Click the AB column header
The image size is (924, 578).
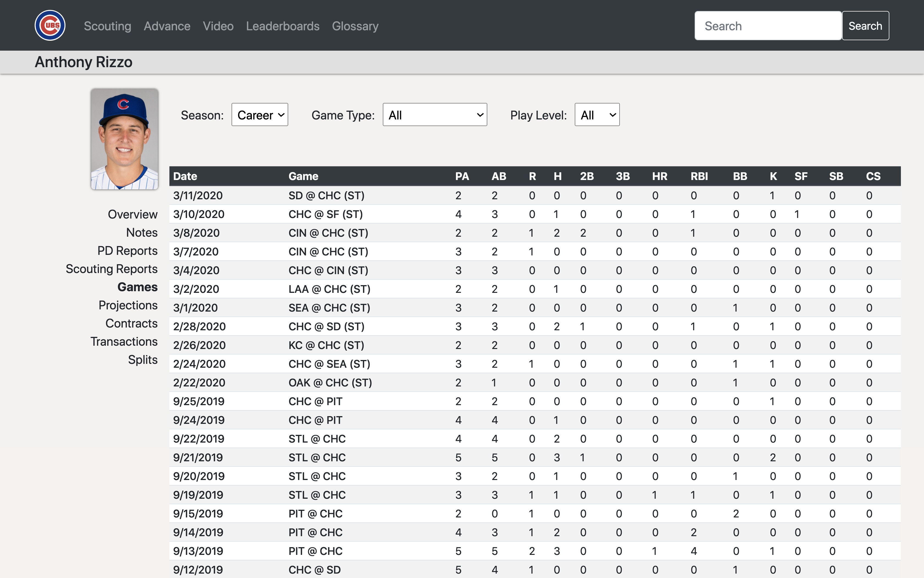[499, 176]
